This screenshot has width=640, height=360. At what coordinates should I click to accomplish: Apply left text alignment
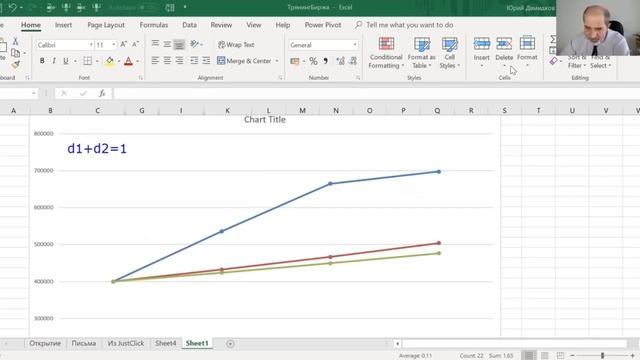click(155, 61)
